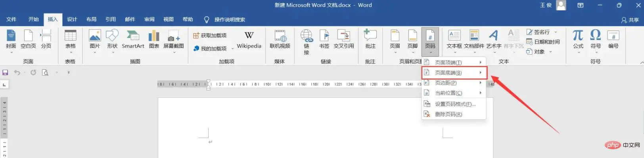644x158 pixels.
Task: Click the Share (共享) button
Action: click(x=630, y=20)
